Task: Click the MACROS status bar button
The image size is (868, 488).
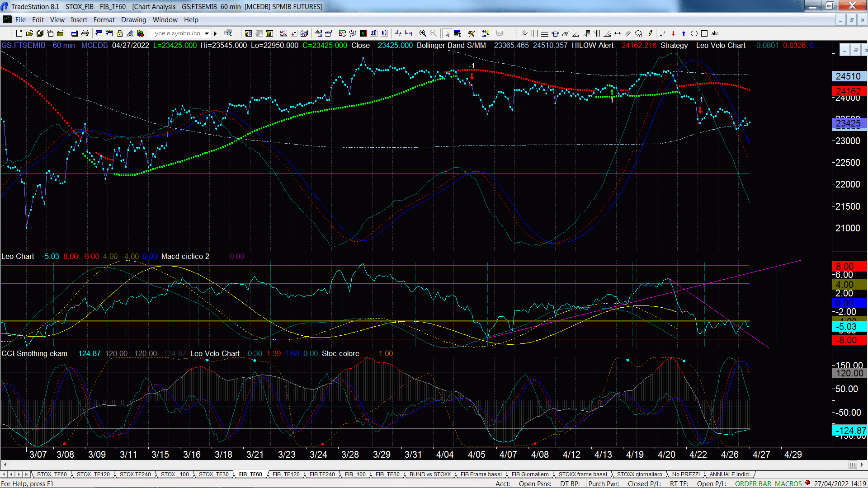Action: (x=788, y=484)
